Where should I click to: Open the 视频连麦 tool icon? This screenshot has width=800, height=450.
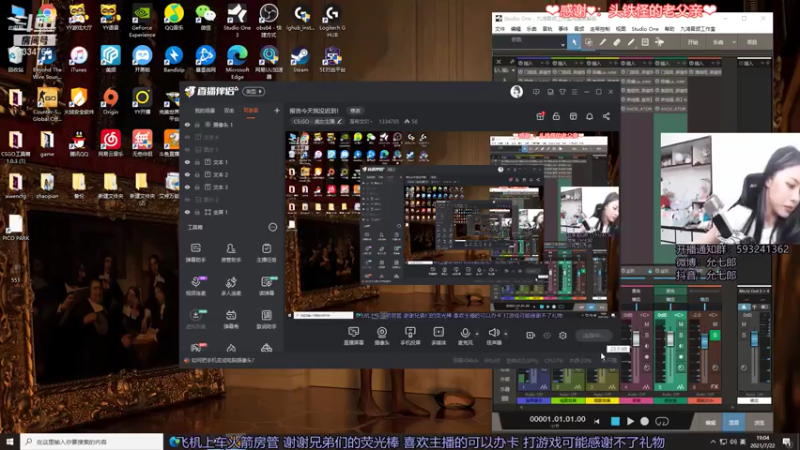[x=195, y=286]
